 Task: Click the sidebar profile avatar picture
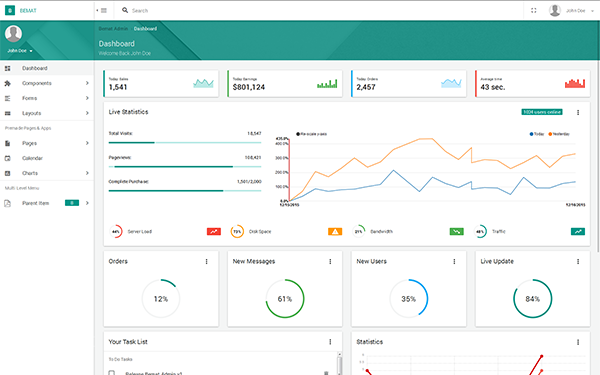(x=13, y=34)
